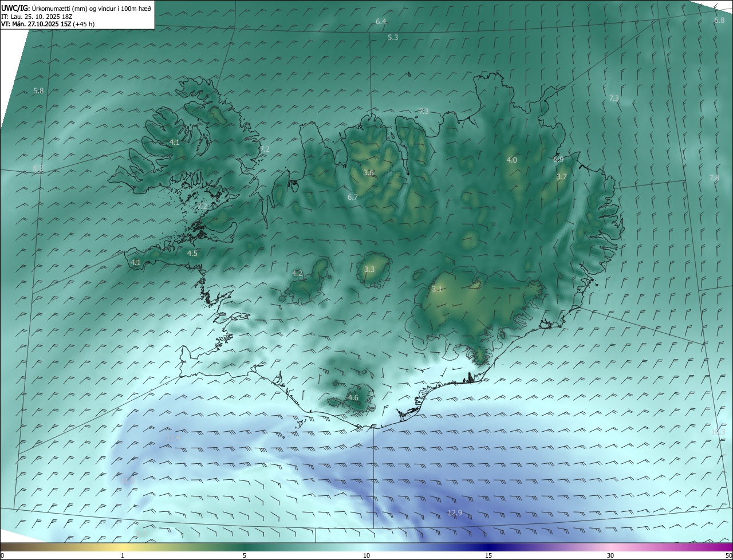Click the 4.6 value label

(x=353, y=397)
